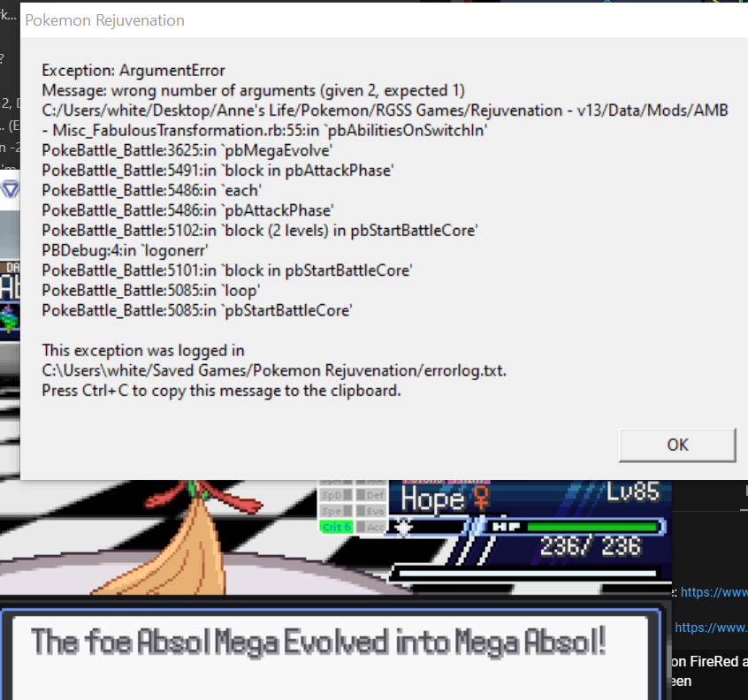Click the blue inverted triangle icon at left
Viewport: 748px width, 700px height.
(10, 189)
